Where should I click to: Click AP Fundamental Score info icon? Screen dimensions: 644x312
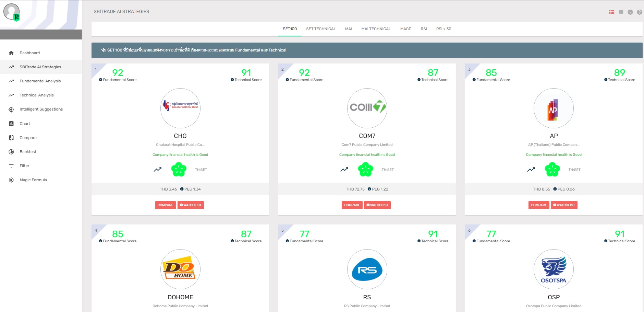[474, 80]
